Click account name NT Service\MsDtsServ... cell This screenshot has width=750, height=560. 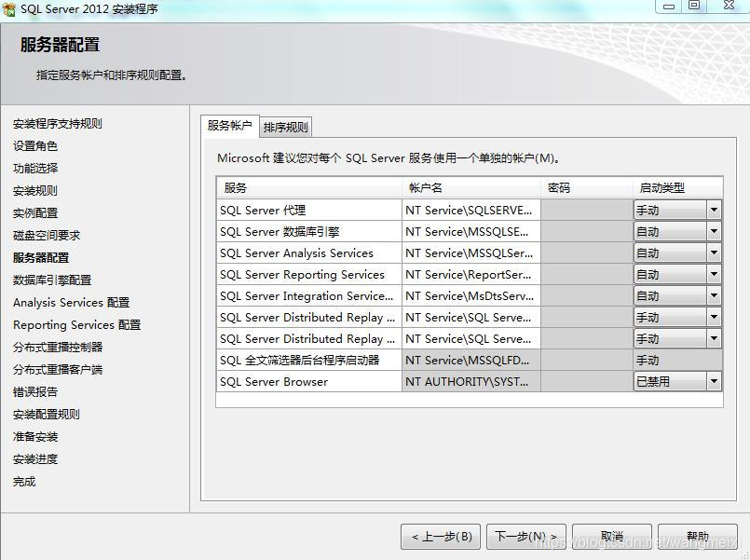(x=471, y=296)
